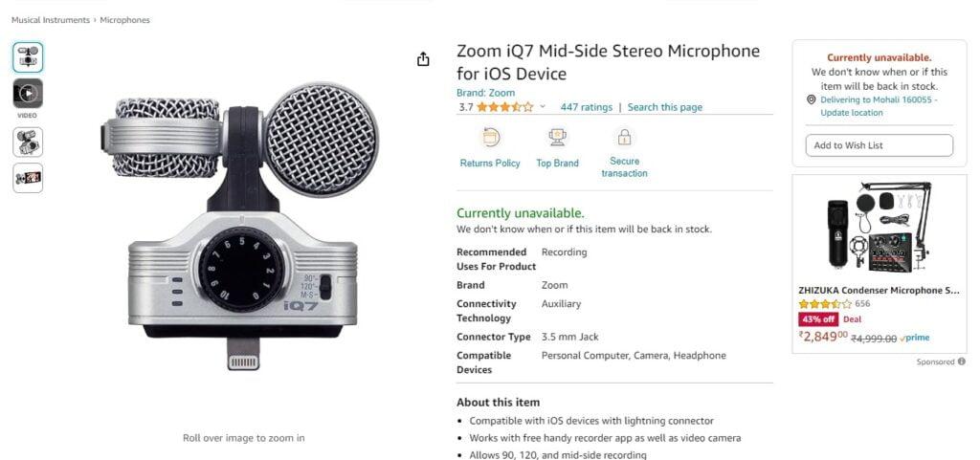The height and width of the screenshot is (460, 980).
Task: Click Search this page link
Action: [664, 107]
